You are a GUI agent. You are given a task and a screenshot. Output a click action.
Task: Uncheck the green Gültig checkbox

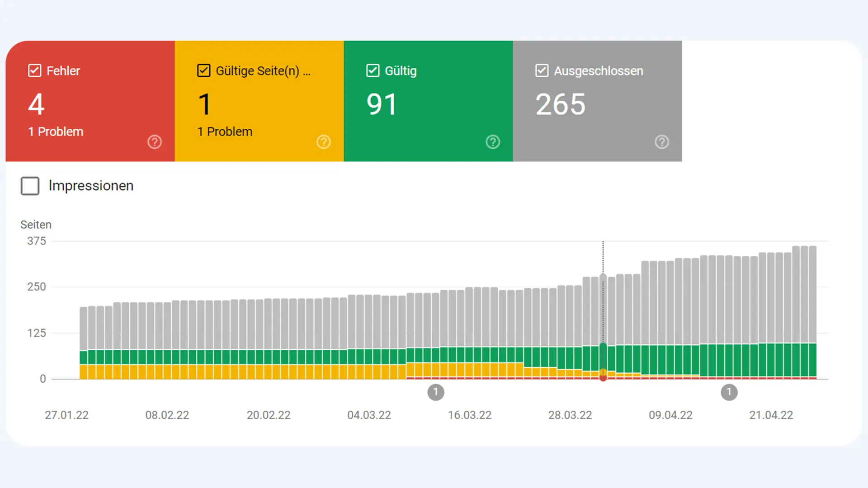[x=373, y=70]
